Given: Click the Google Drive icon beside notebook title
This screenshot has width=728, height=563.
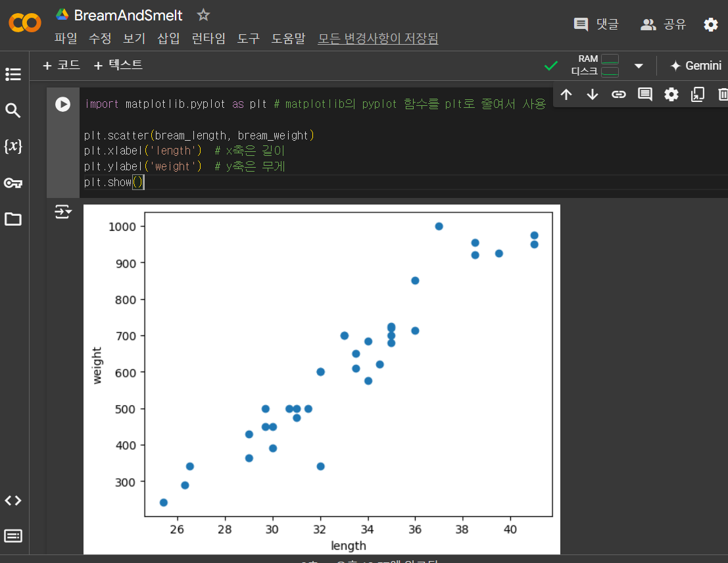Looking at the screenshot, I should click(x=62, y=15).
